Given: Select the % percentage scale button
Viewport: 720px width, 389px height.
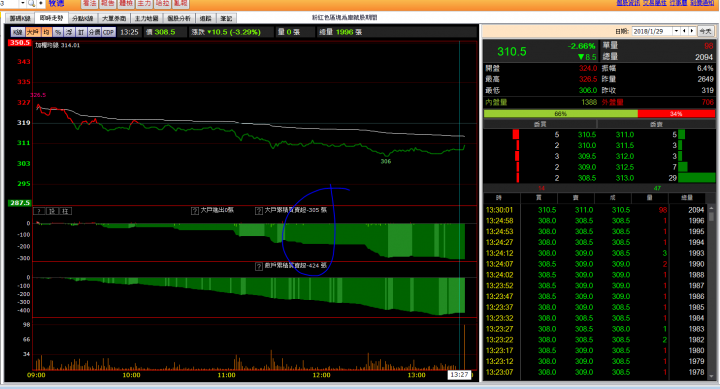Looking at the screenshot, I should (x=58, y=32).
